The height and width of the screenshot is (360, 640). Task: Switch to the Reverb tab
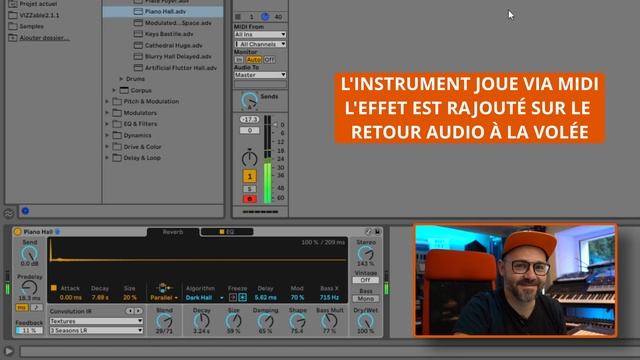click(x=173, y=232)
